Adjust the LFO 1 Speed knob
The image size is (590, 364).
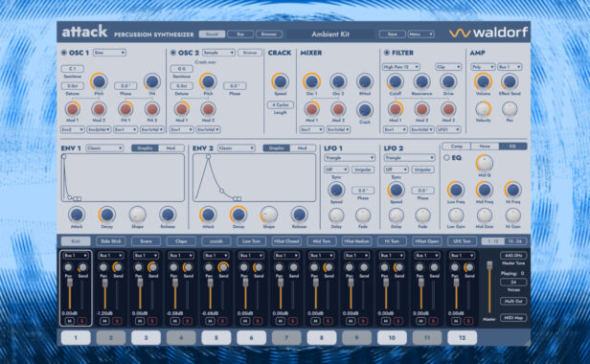[x=336, y=190]
